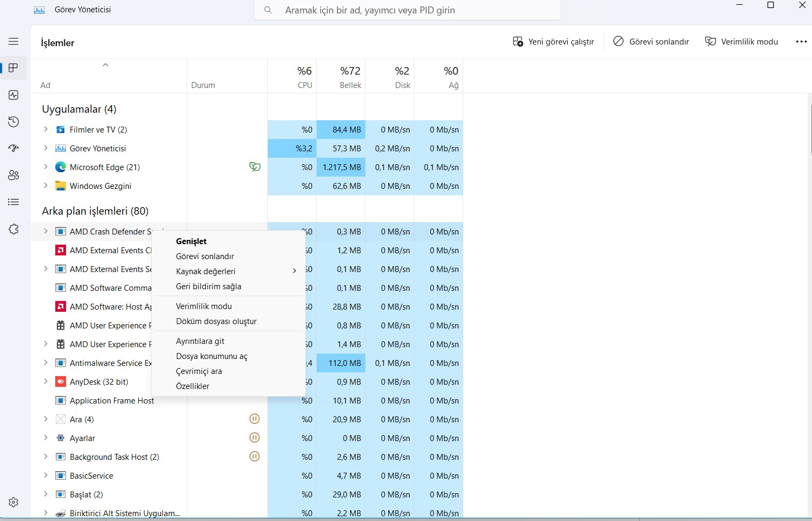Click the AMD Software: Host red icon

pyautogui.click(x=61, y=307)
